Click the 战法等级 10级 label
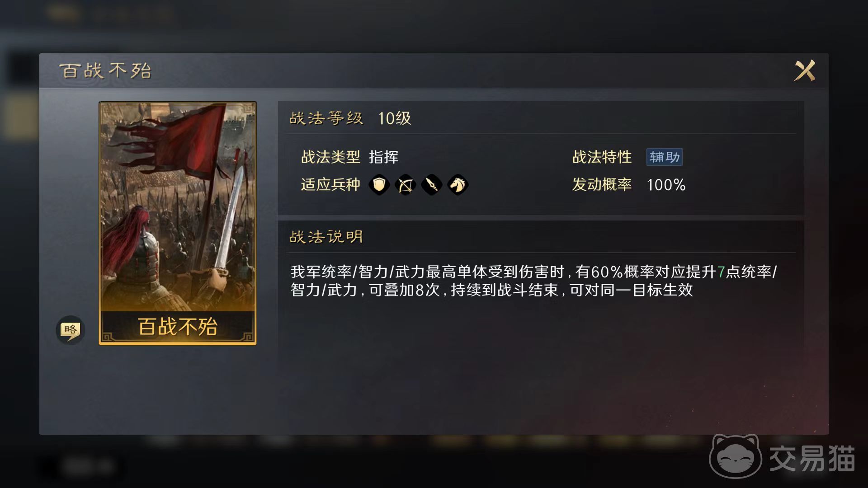 tap(350, 118)
